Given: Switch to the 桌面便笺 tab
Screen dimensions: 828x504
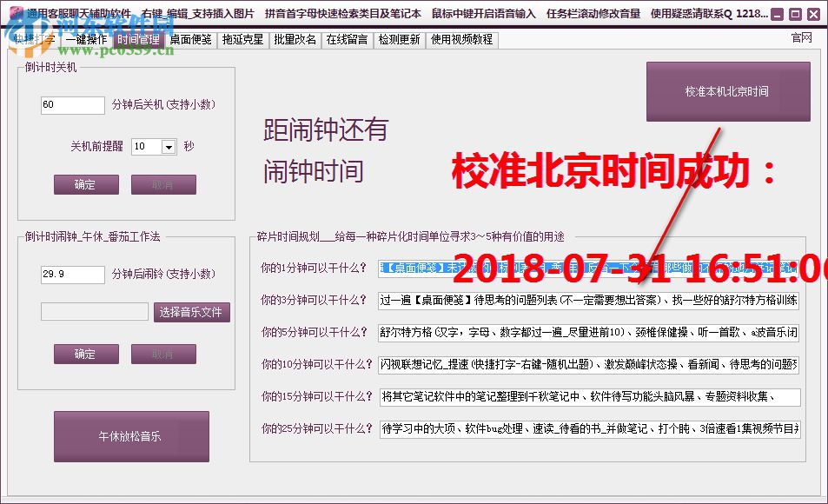Looking at the screenshot, I should [x=191, y=38].
